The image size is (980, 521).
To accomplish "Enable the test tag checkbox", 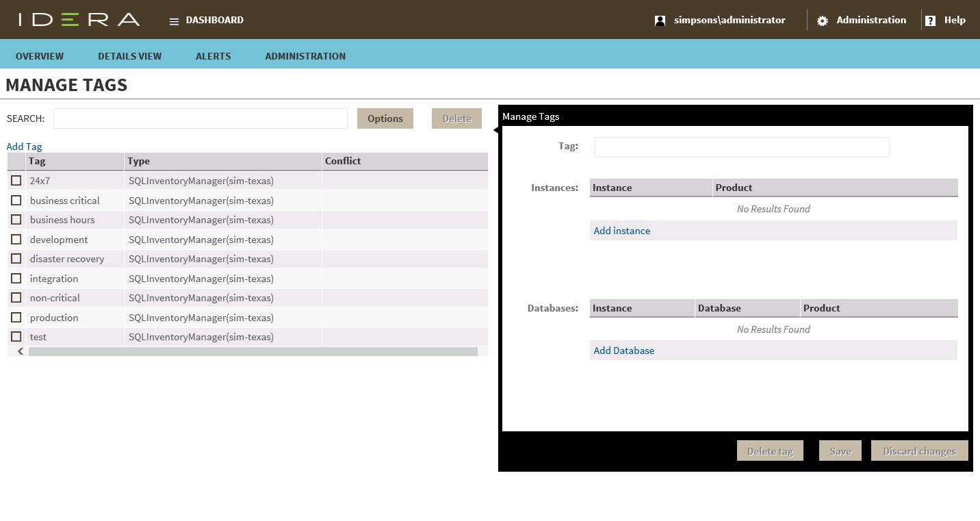I will (x=16, y=336).
